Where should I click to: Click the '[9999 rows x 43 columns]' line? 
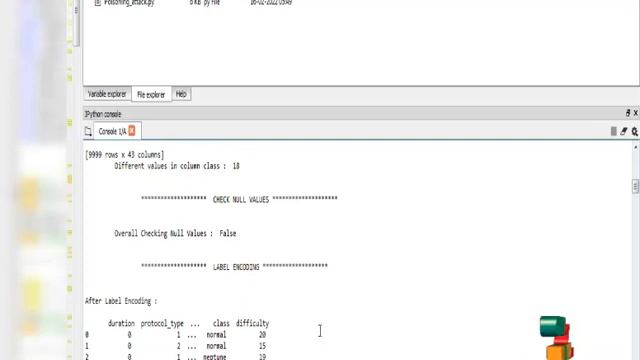pyautogui.click(x=124, y=155)
